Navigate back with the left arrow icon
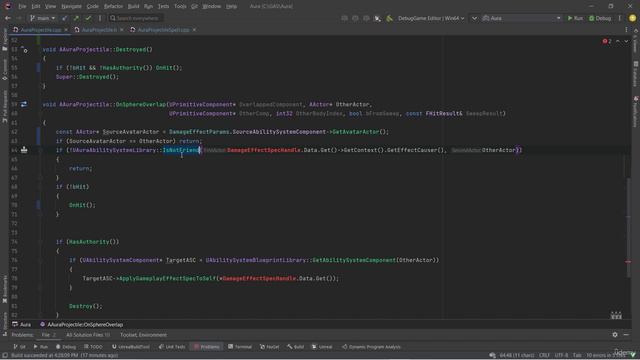Image resolution: width=640 pixels, height=360 pixels. pos(8,18)
